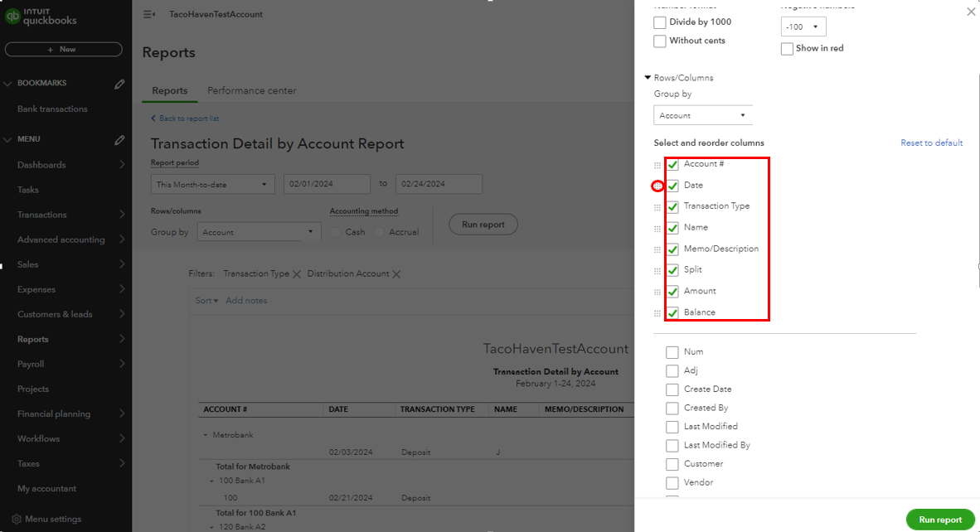This screenshot has width=980, height=532.
Task: Collapse the Rows/Columns section
Action: [648, 77]
